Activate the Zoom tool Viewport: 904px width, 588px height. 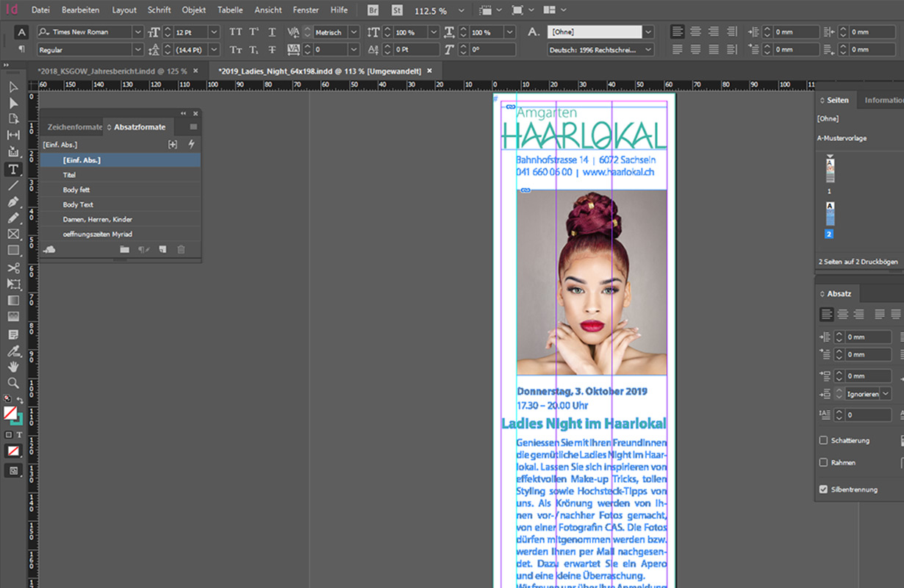(15, 384)
